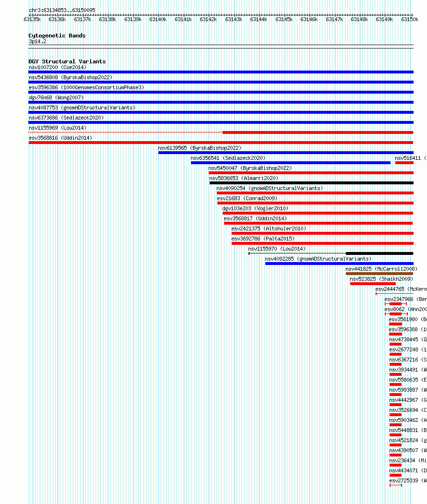Click nsv4087753 (gnomADStructuralVariants) label
The height and width of the screenshot is (504, 427).
pos(82,108)
